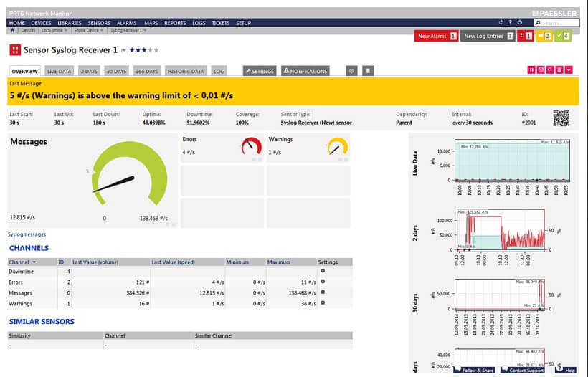Image resolution: width=588 pixels, height=377 pixels.
Task: Open the ALARMS menu
Action: pos(126,23)
